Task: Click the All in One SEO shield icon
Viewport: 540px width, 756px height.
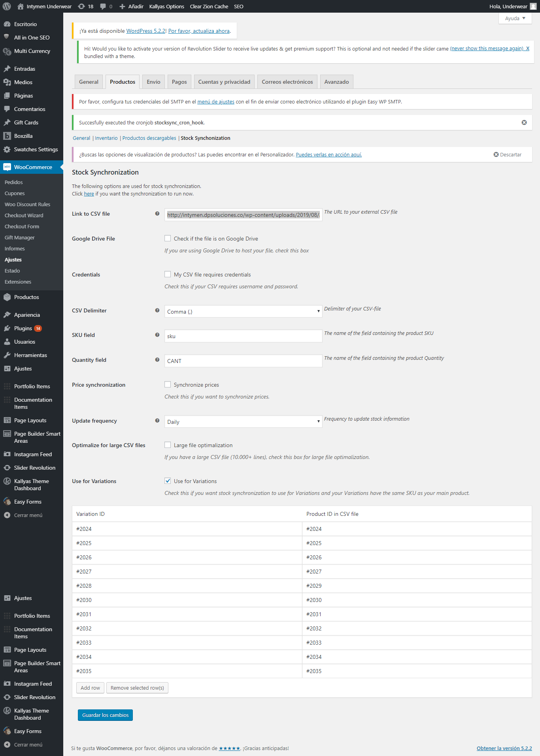Action: point(7,38)
